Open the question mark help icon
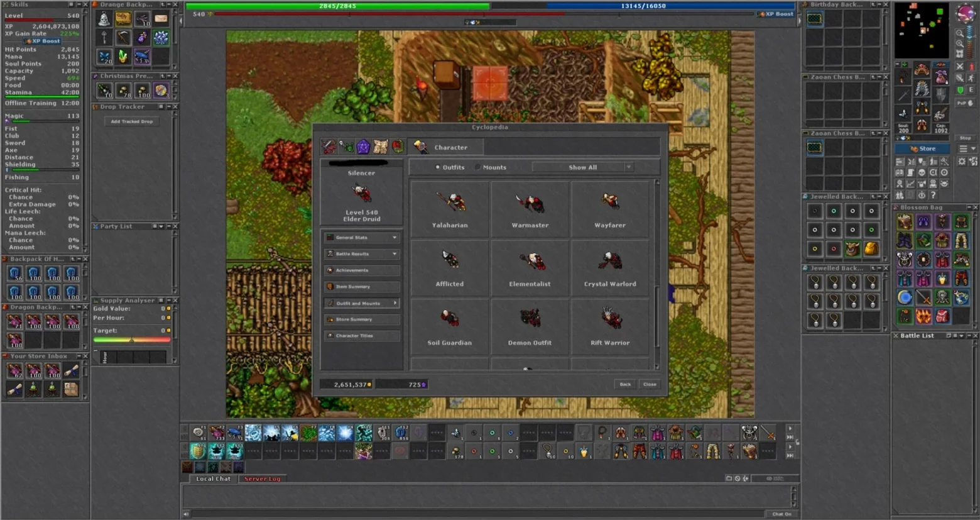 (x=934, y=195)
